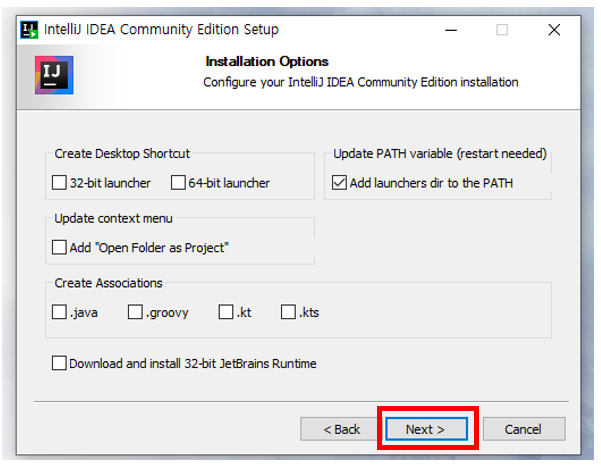Tick the .kt association checkbox
This screenshot has width=601, height=470.
[x=226, y=312]
